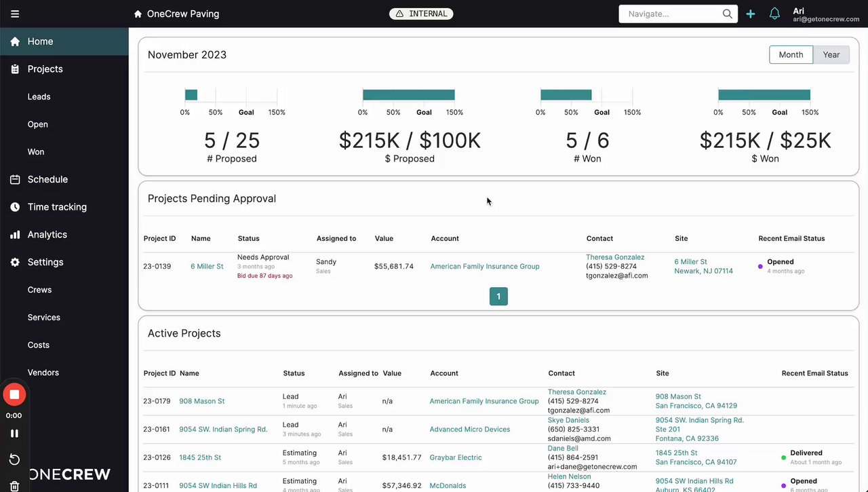Image resolution: width=868 pixels, height=492 pixels.
Task: Click the $18,451.77 value cell
Action: (402, 457)
